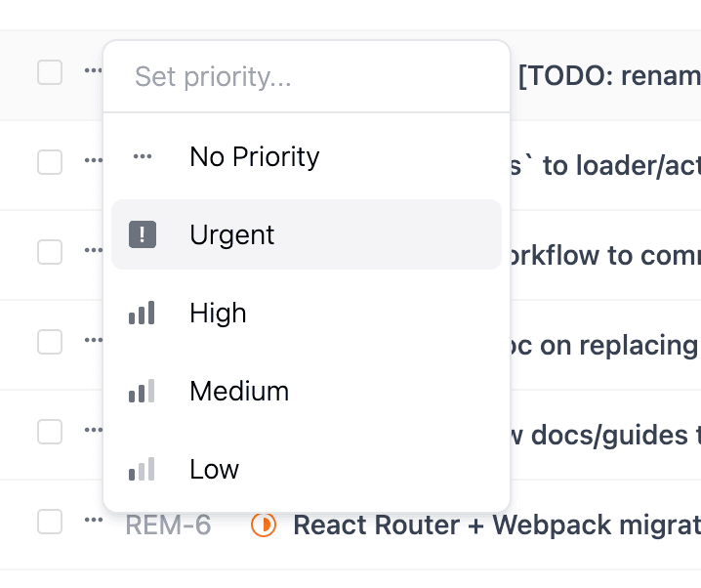This screenshot has width=701, height=588.
Task: Click the three-dot priority icon on the loader/action row
Action: (93, 161)
